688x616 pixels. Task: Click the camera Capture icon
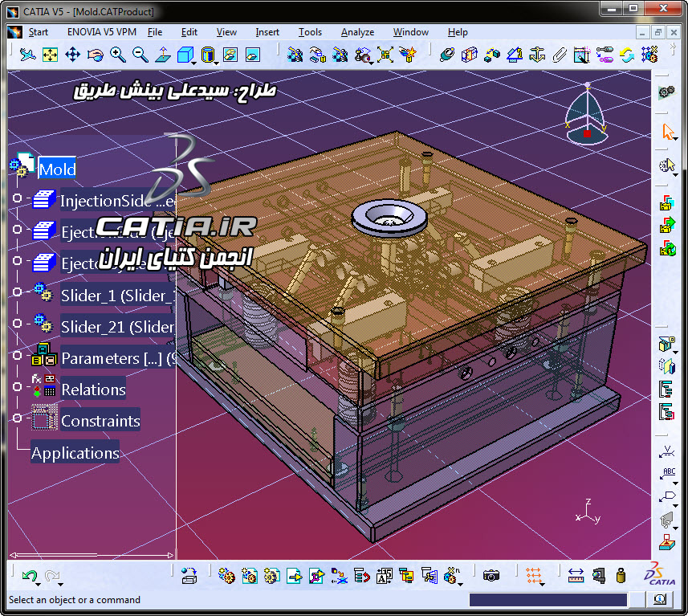click(491, 575)
